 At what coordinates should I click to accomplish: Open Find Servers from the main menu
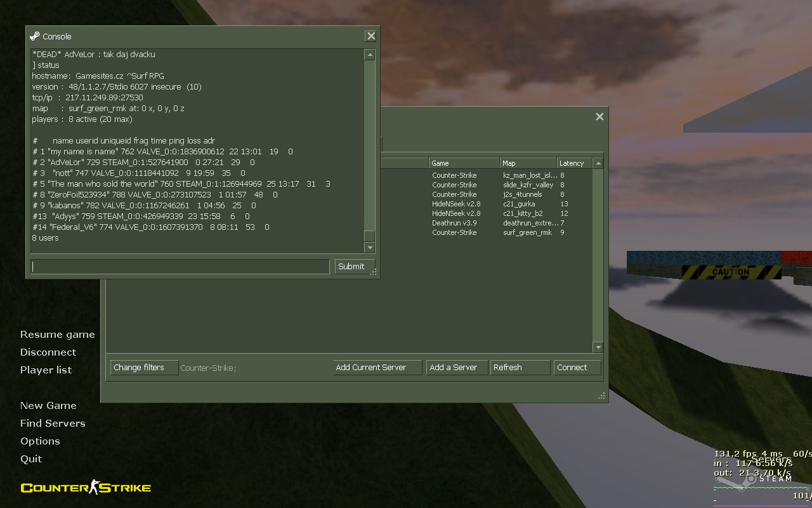click(53, 424)
